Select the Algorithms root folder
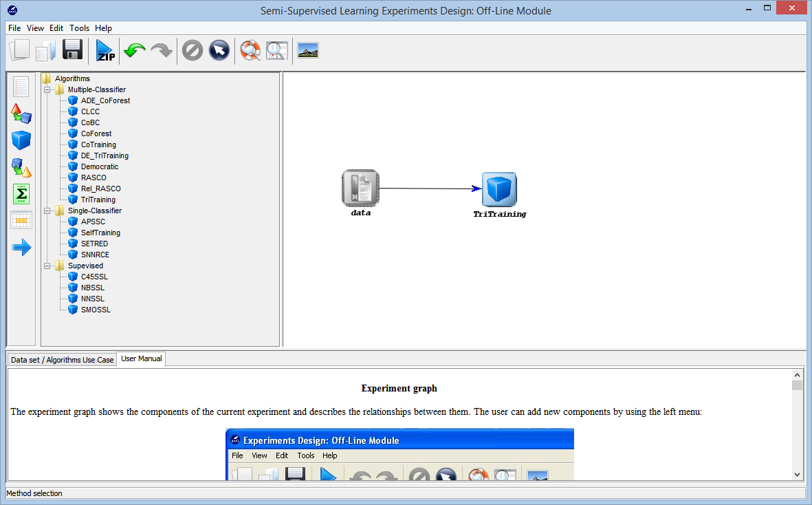The height and width of the screenshot is (505, 812). coord(72,78)
